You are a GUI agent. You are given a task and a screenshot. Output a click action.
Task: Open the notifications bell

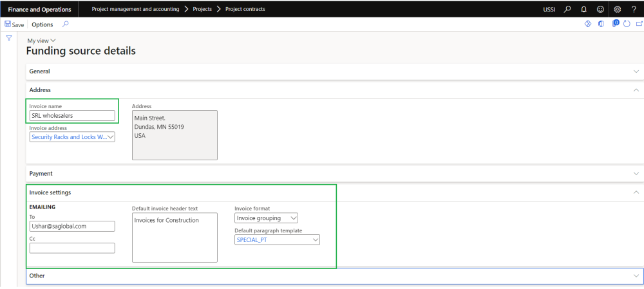(583, 9)
